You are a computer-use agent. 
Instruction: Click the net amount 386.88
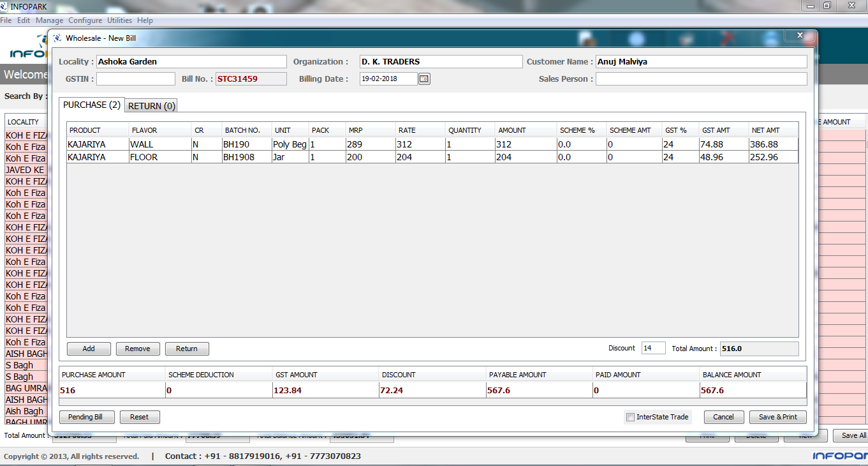[x=774, y=144]
